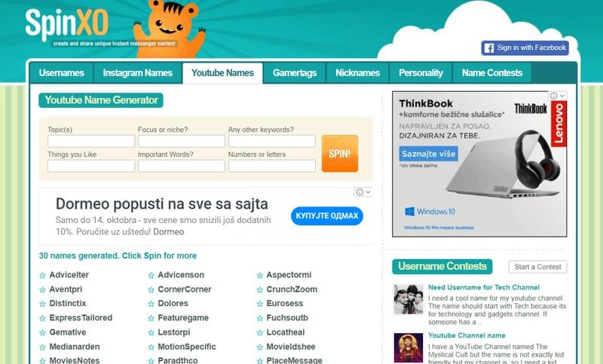Viewport: 603px width, 364px height.
Task: Click the SpinXO logo
Action: tap(66, 24)
